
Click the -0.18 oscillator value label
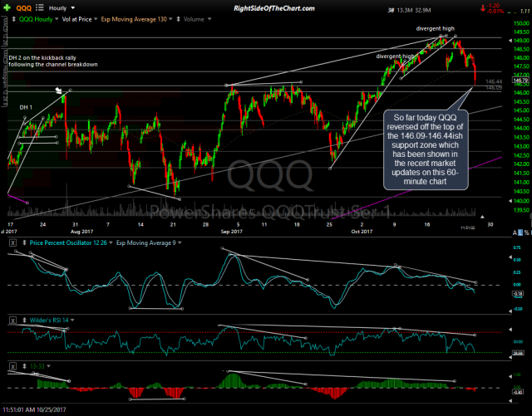coord(518,294)
